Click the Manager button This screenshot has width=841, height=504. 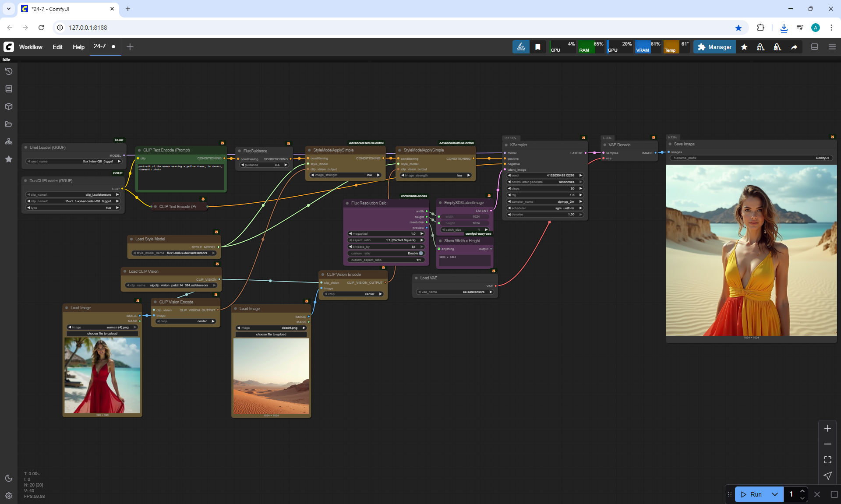tap(714, 47)
